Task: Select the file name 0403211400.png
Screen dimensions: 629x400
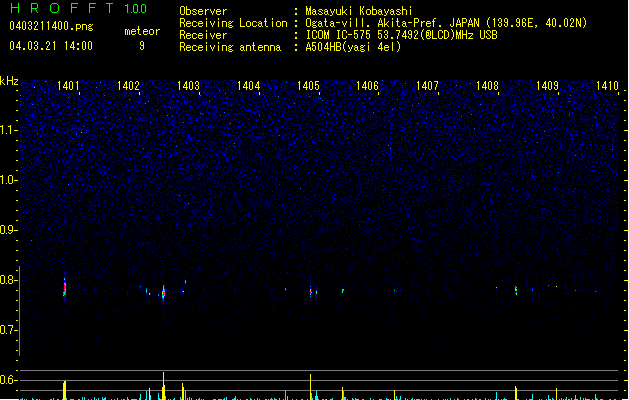Action: (x=51, y=27)
